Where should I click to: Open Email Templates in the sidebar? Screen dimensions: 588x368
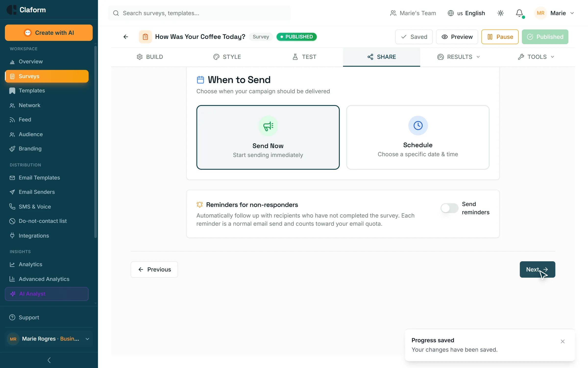[47, 178]
